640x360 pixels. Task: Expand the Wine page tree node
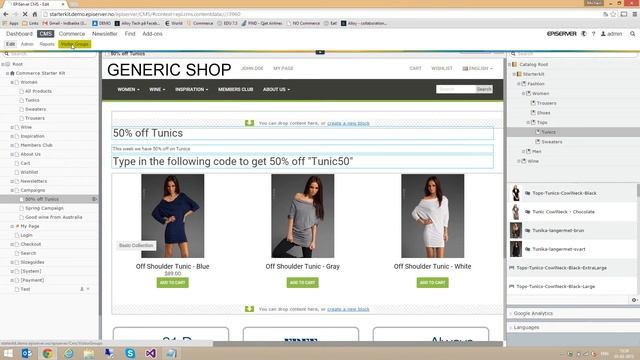(x=12, y=127)
